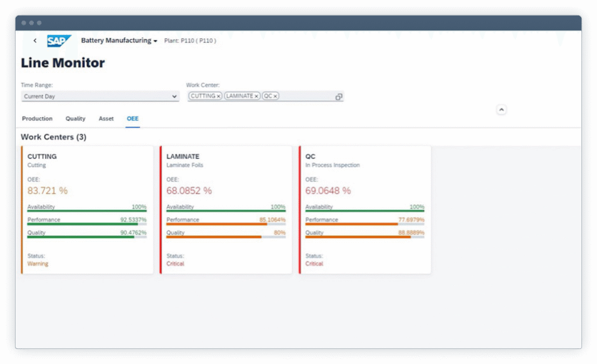This screenshot has height=364, width=597.
Task: Collapse the header with the chevron button
Action: pos(501,109)
